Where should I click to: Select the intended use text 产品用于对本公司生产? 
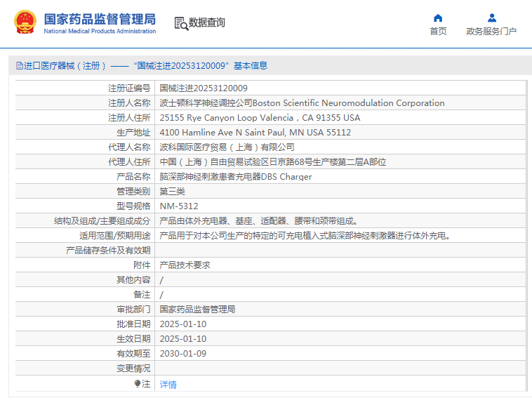coord(305,236)
